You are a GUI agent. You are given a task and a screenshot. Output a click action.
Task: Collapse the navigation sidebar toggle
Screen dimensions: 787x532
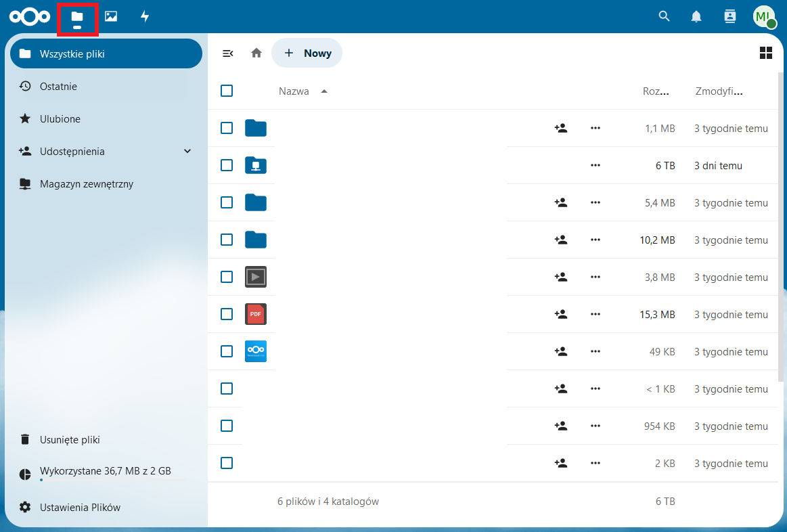point(228,53)
